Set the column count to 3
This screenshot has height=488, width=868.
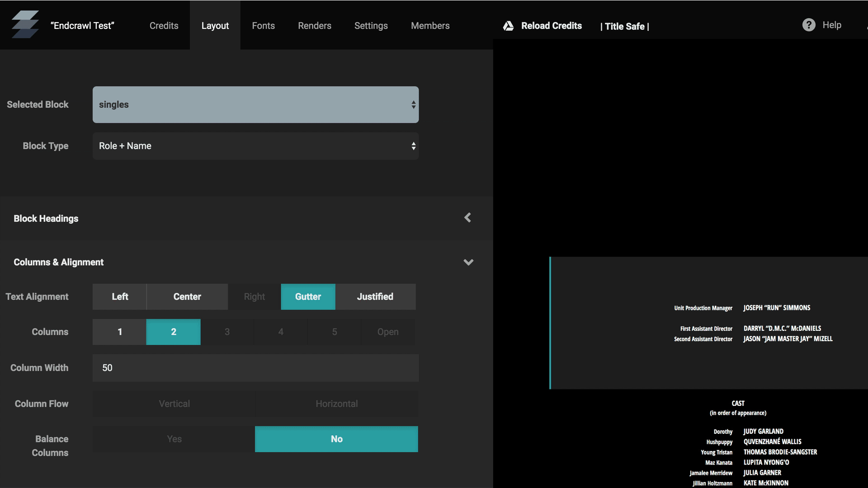point(227,332)
